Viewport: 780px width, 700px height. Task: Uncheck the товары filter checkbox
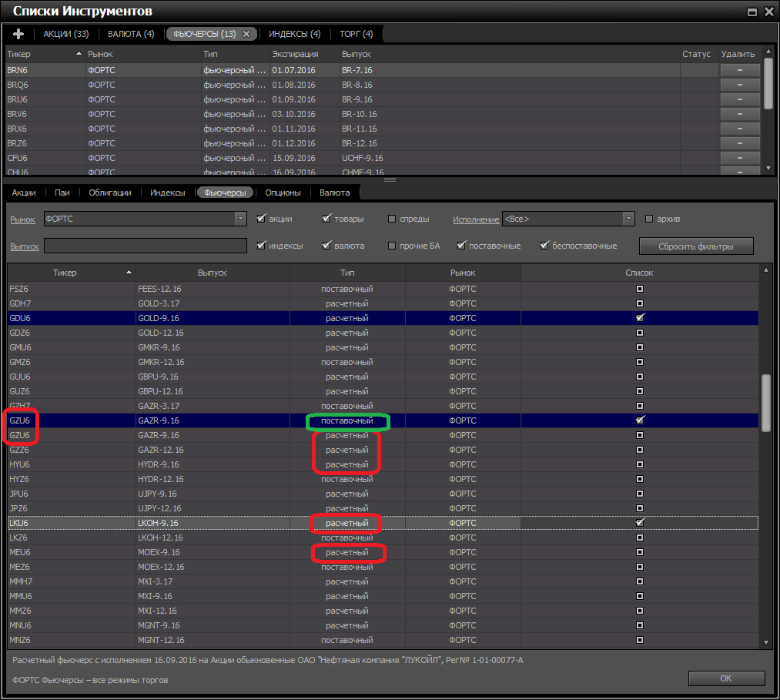pos(326,219)
